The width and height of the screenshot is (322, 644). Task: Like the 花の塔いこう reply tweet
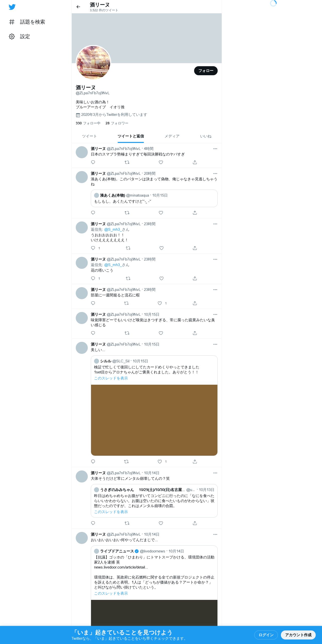[x=162, y=278]
